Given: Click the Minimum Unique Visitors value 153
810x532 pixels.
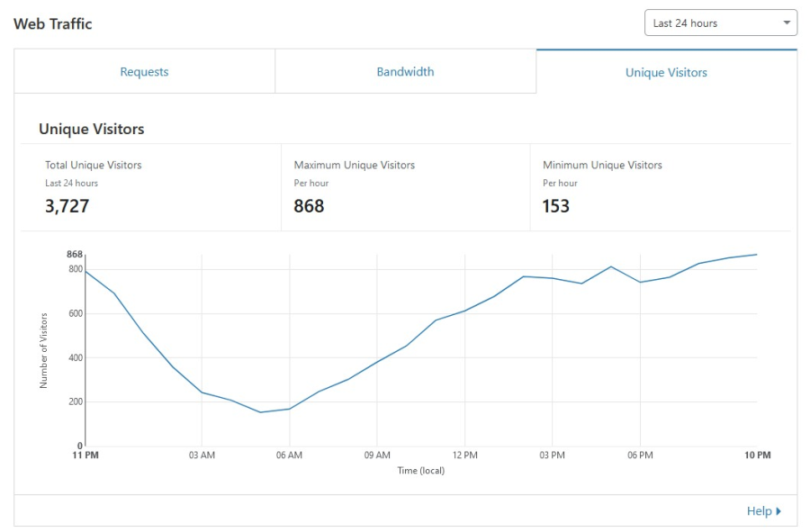Looking at the screenshot, I should pyautogui.click(x=555, y=206).
